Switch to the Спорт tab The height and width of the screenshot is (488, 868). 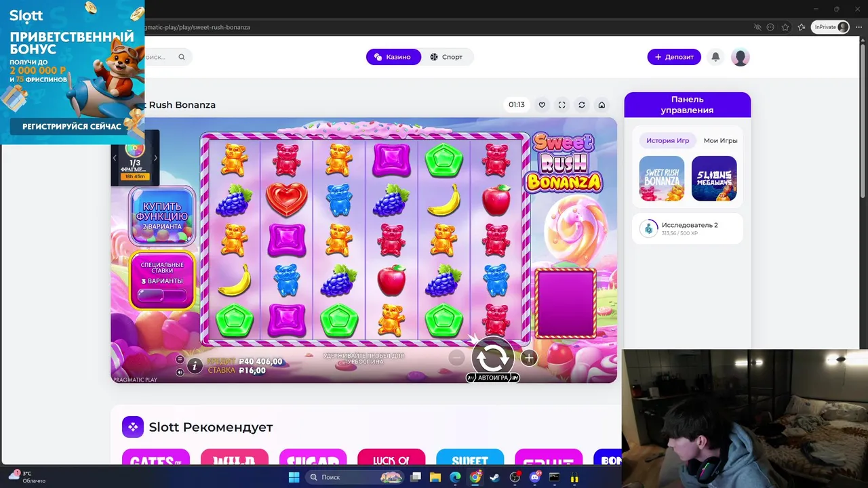[446, 57]
